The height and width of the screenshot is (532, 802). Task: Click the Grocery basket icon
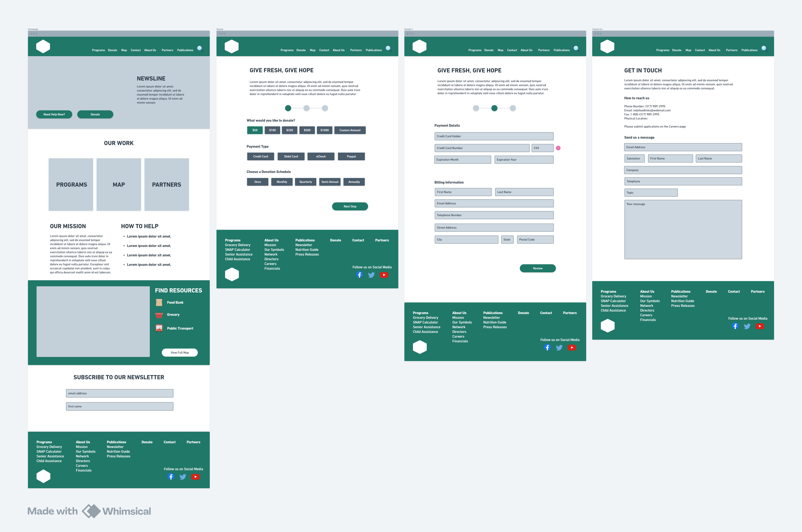click(159, 315)
